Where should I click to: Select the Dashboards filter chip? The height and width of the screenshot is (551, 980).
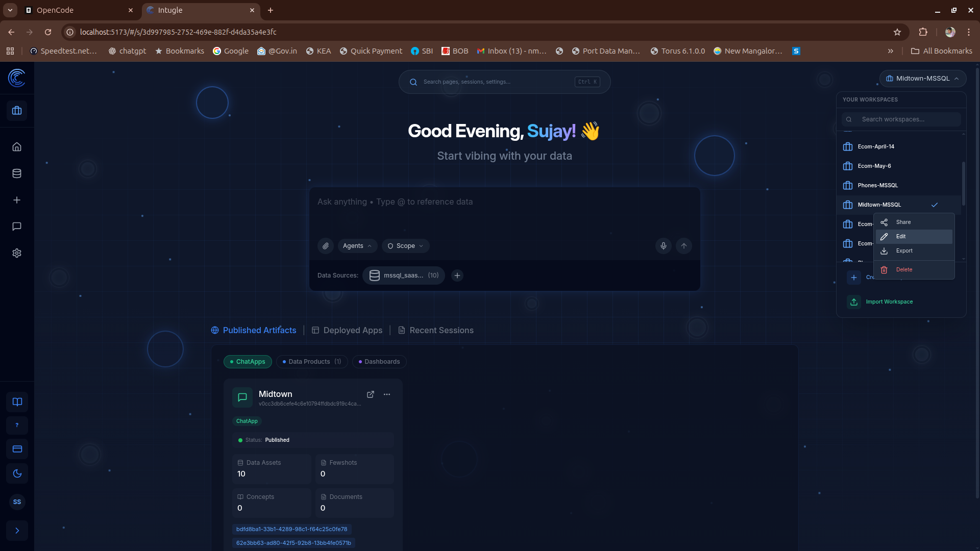tap(379, 362)
